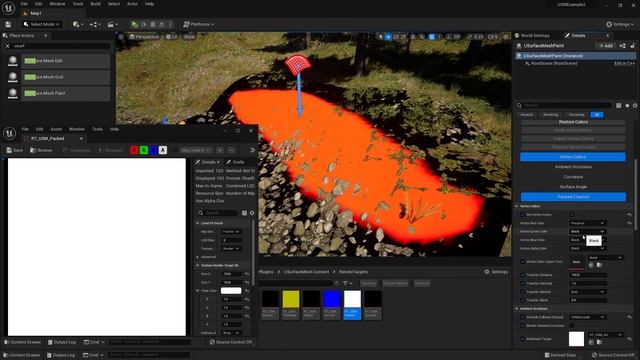Viewport: 640px width, 360px height.
Task: Open viewport options hamburger menu
Action: [121, 37]
